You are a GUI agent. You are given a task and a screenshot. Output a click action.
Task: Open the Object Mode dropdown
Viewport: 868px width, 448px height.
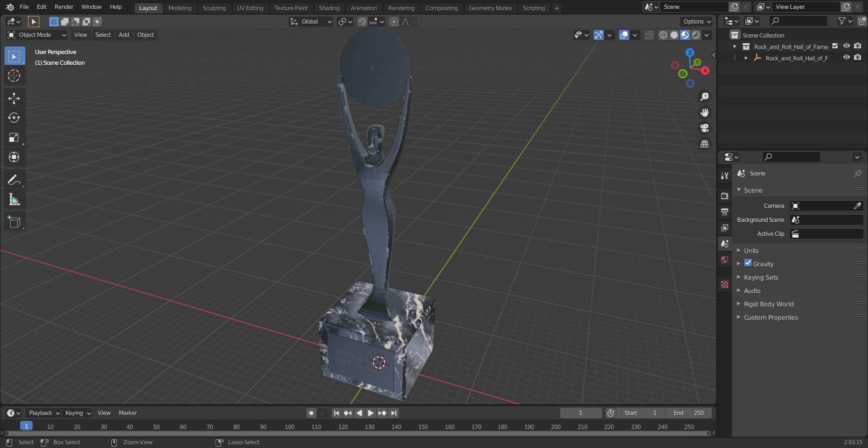click(37, 35)
